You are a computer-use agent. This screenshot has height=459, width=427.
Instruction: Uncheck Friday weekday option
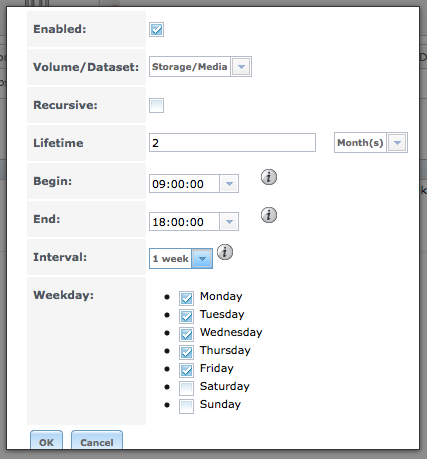(x=186, y=370)
